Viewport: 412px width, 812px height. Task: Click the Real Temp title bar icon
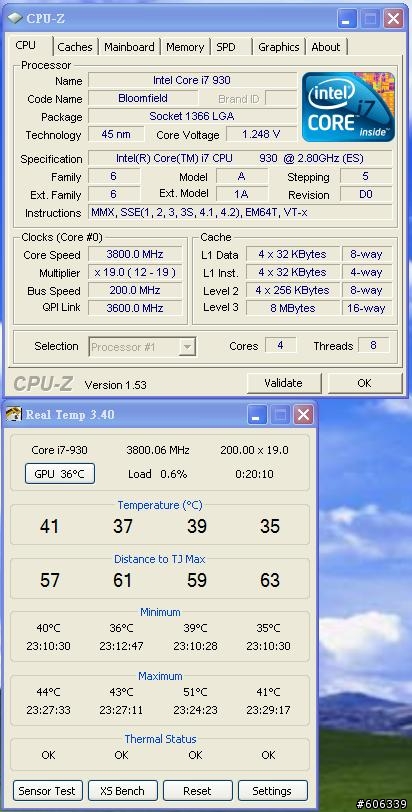point(13,414)
